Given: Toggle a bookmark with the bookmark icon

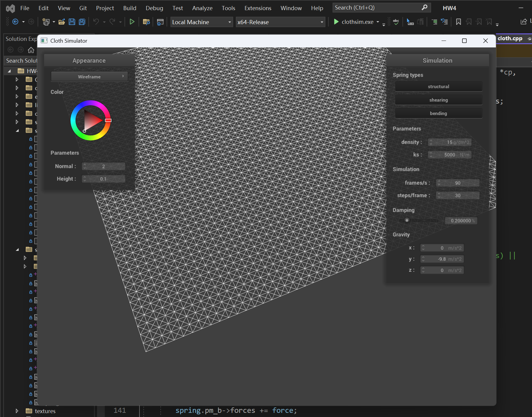Looking at the screenshot, I should 459,22.
